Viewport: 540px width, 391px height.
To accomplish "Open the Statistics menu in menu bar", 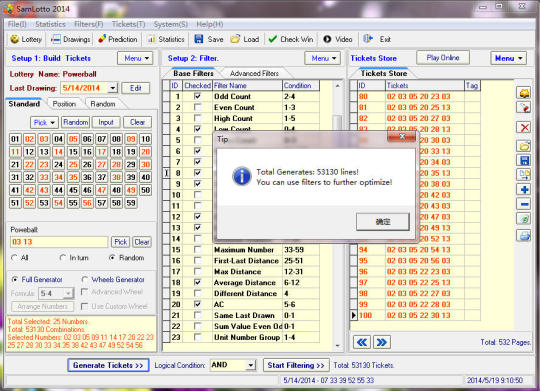I will pos(50,24).
